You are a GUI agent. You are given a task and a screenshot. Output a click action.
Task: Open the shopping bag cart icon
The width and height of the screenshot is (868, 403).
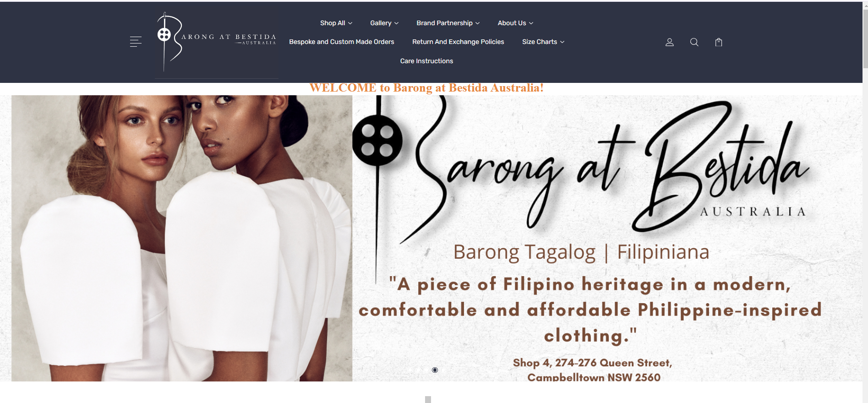719,42
